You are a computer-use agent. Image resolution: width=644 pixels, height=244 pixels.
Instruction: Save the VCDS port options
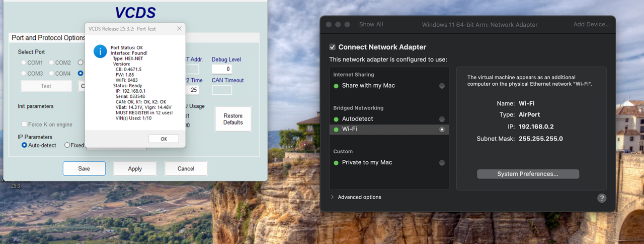click(x=84, y=168)
